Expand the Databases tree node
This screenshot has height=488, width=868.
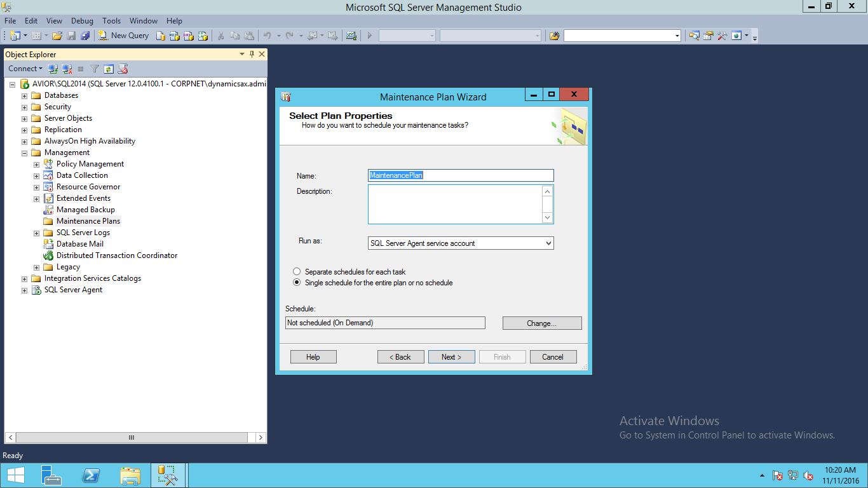click(x=25, y=96)
